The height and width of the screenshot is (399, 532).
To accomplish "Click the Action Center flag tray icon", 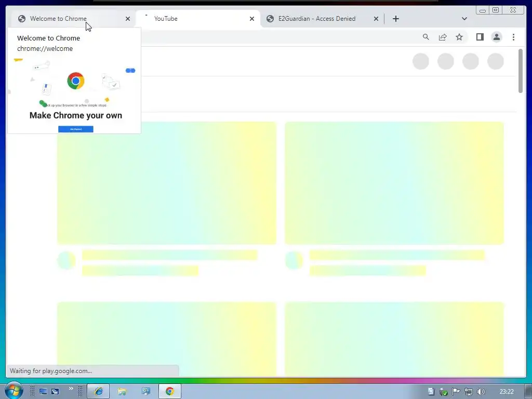I will click(456, 392).
